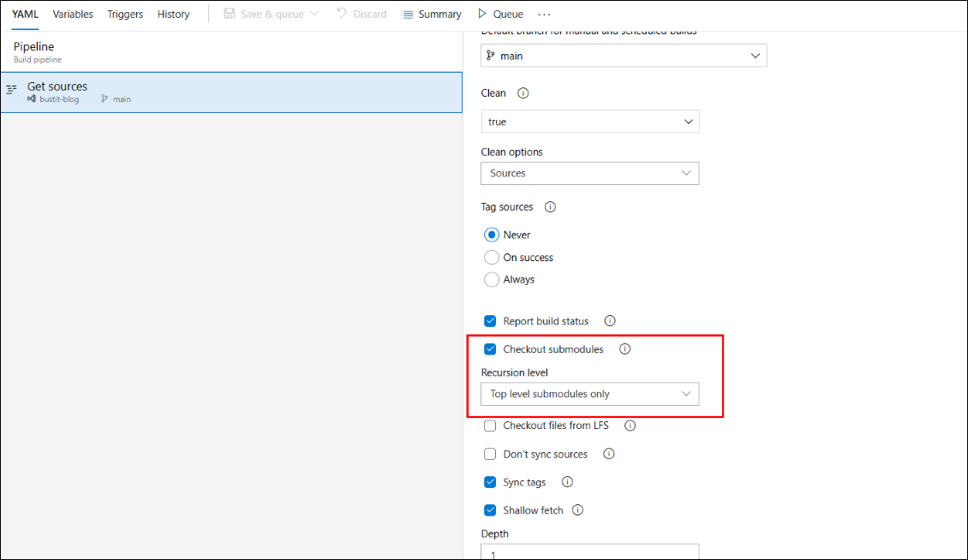Screen dimensions: 968x560
Task: Expand the Clean options Sources dropdown
Action: (590, 173)
